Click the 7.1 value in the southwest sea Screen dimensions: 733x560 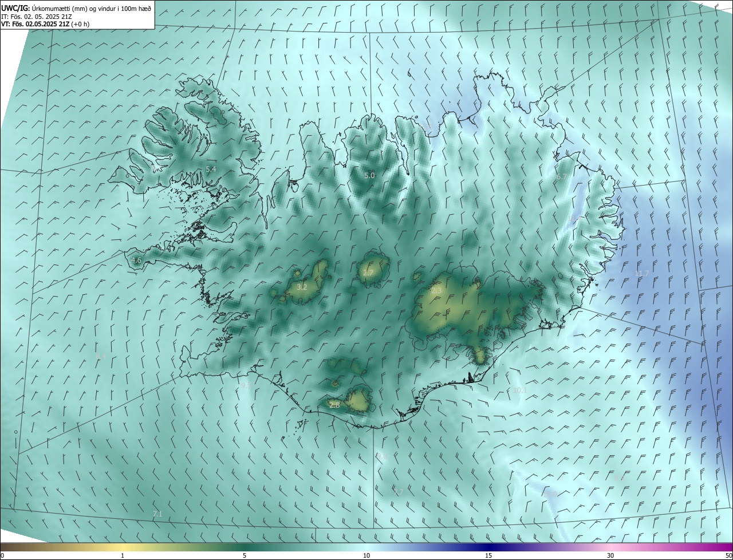(157, 514)
